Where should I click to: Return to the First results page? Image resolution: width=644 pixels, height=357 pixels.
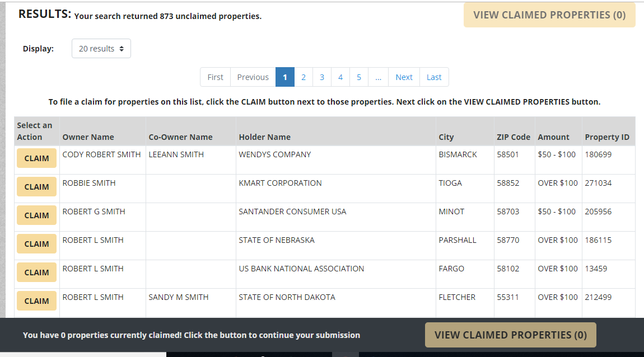215,77
